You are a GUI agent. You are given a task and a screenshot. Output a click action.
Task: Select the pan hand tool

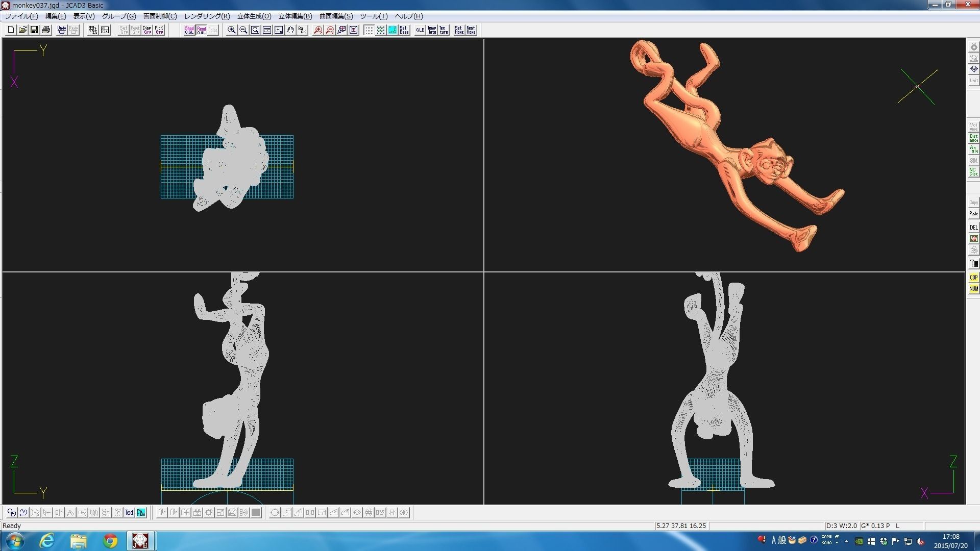(x=290, y=30)
